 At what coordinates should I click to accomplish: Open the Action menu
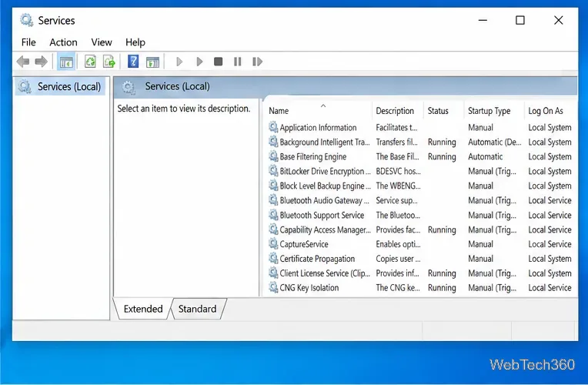pyautogui.click(x=63, y=42)
